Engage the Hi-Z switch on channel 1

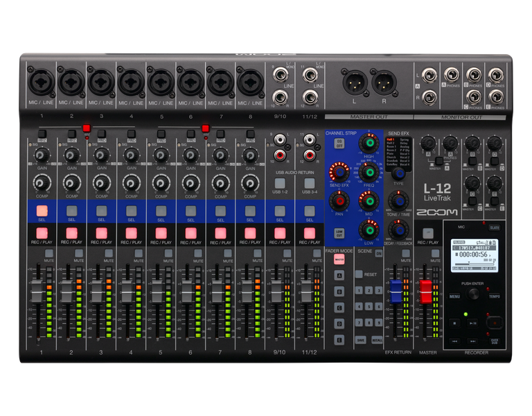pos(42,133)
